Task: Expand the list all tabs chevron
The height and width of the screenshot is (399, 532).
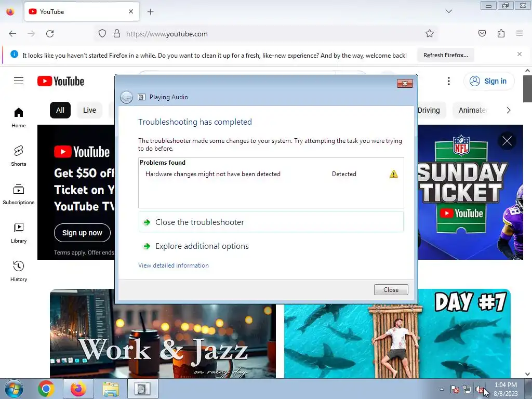Action: tap(448, 11)
